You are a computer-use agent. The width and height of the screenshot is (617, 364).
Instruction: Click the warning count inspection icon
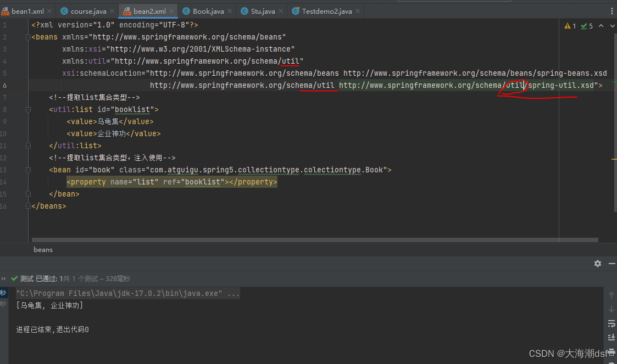(x=568, y=25)
